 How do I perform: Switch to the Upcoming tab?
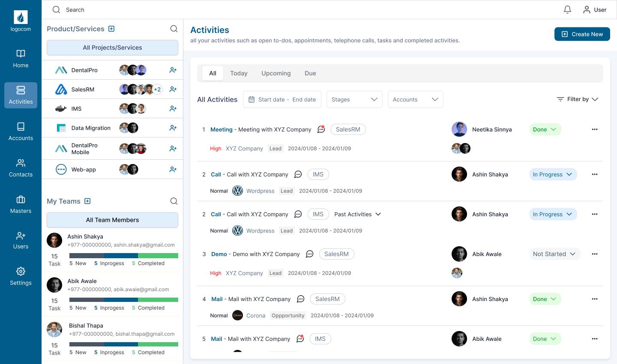tap(276, 73)
